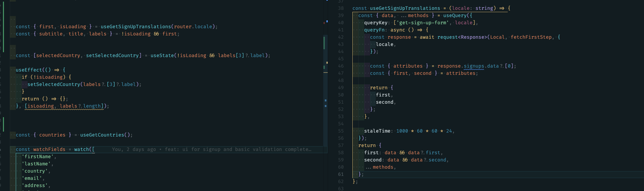Click the '1000' number in staleTime
This screenshot has width=644, height=191.
(x=402, y=131)
